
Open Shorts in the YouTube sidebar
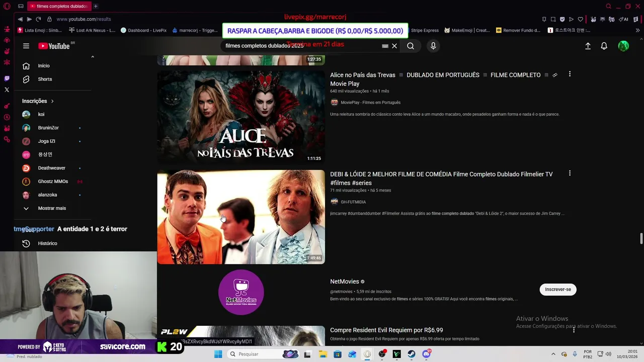pos(53,79)
